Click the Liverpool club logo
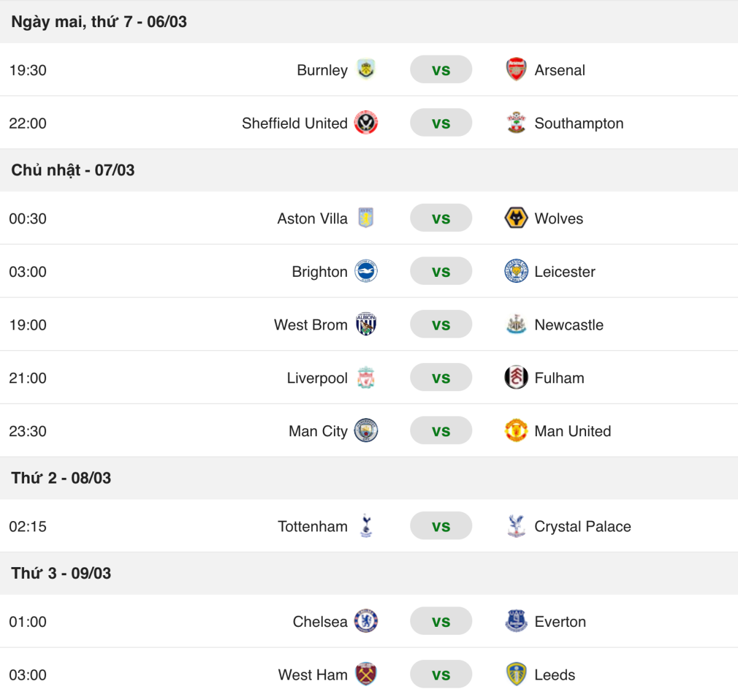Screen dimensions: 738x700 (x=367, y=378)
